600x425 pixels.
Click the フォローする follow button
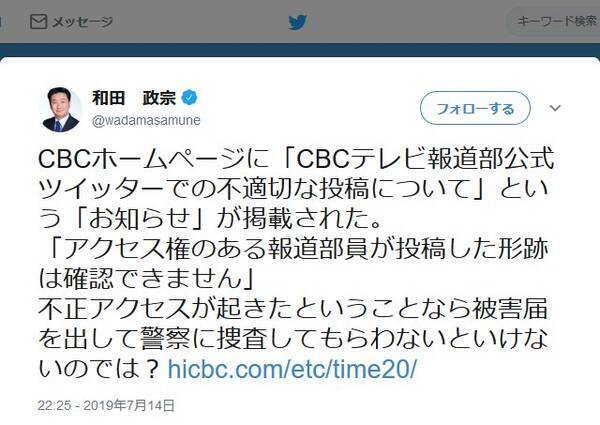(475, 108)
